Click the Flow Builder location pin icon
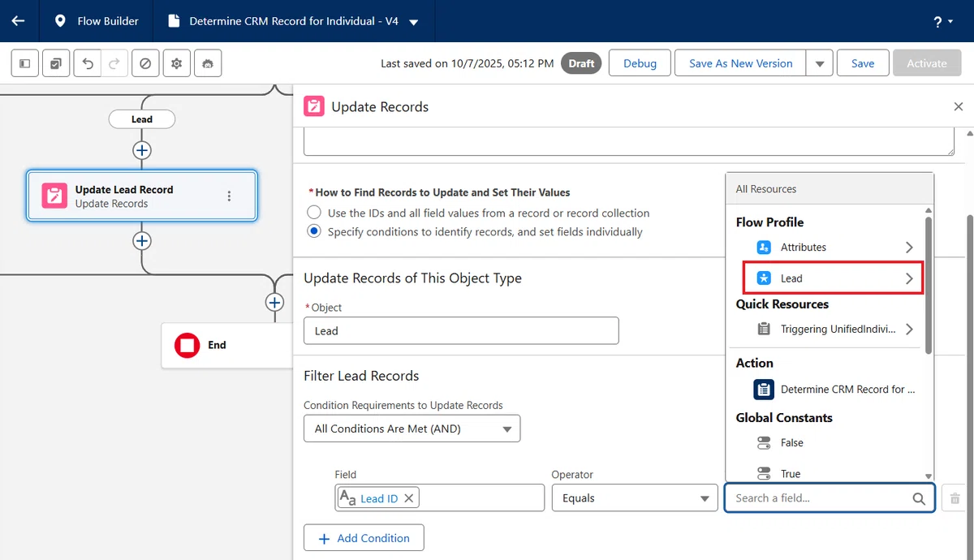974x560 pixels. pyautogui.click(x=60, y=21)
